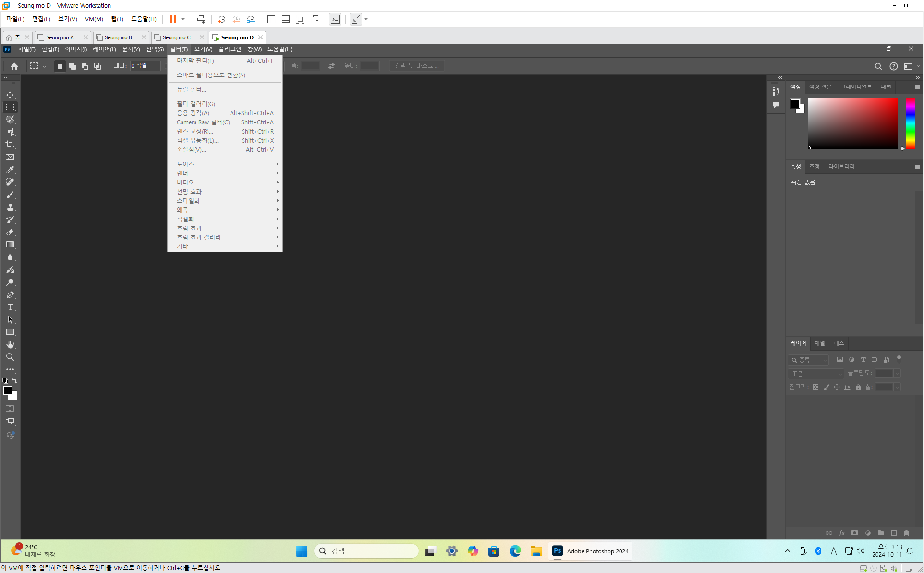Viewport: 924px width, 573px height.
Task: Toggle Quick Mask mode icon
Action: click(x=10, y=409)
